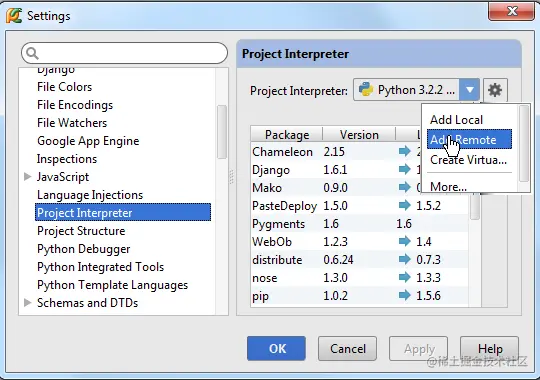The width and height of the screenshot is (540, 380).
Task: Open Python Template Languages settings
Action: coord(112,285)
